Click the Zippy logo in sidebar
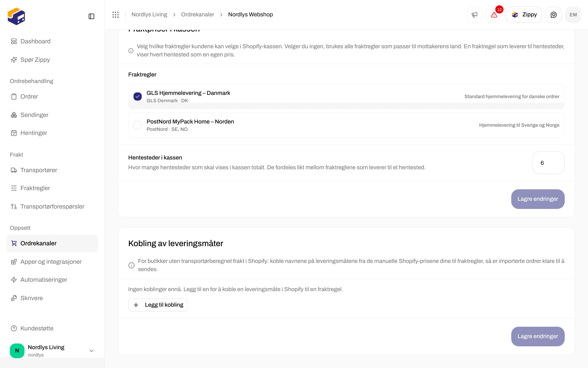Viewport: 588px width, 368px height. point(16,16)
